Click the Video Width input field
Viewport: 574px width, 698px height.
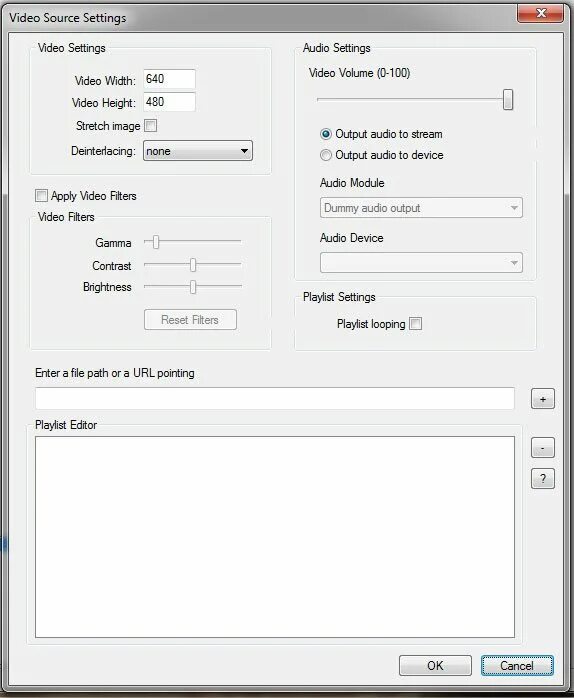click(x=169, y=79)
